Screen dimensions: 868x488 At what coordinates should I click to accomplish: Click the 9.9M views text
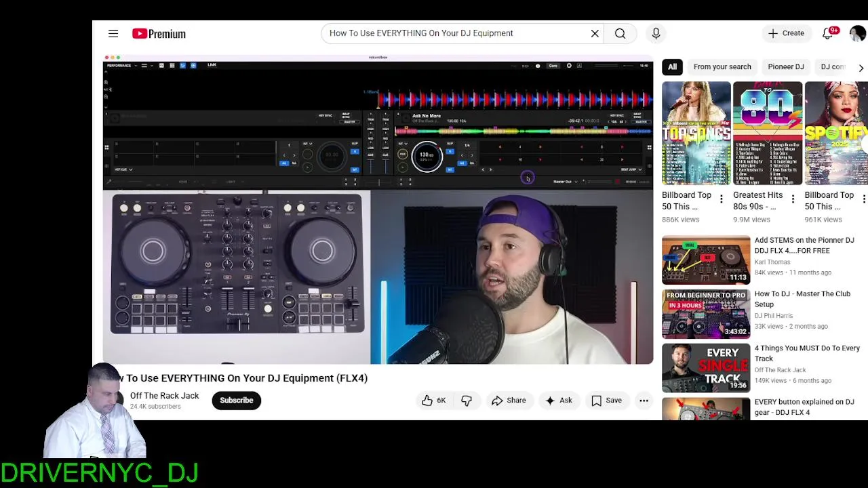pyautogui.click(x=751, y=220)
